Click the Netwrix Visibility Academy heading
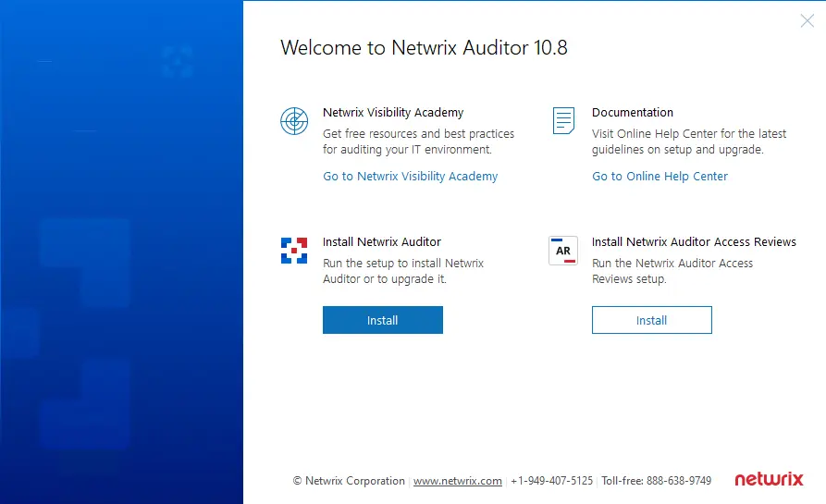Image resolution: width=826 pixels, height=504 pixels. 393,113
